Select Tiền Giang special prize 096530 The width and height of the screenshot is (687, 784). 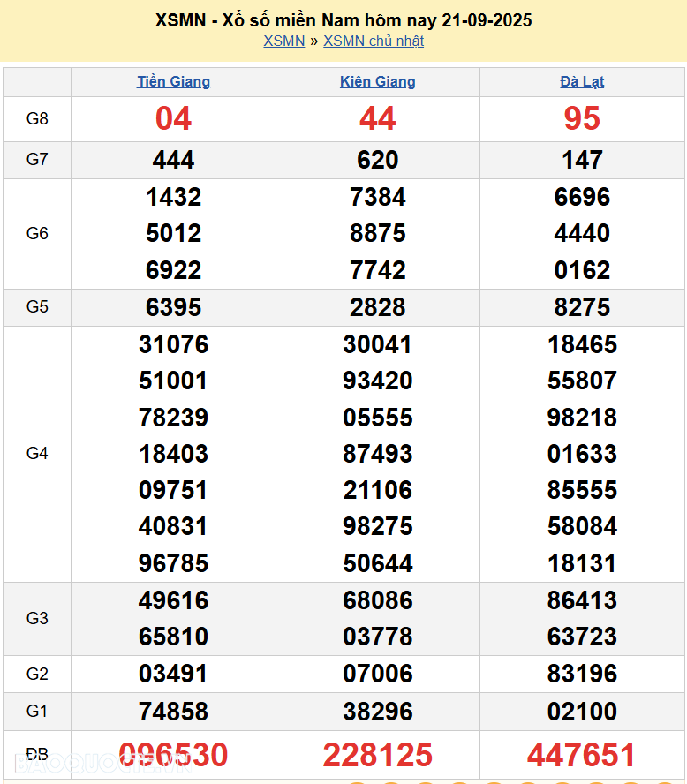[x=173, y=755]
